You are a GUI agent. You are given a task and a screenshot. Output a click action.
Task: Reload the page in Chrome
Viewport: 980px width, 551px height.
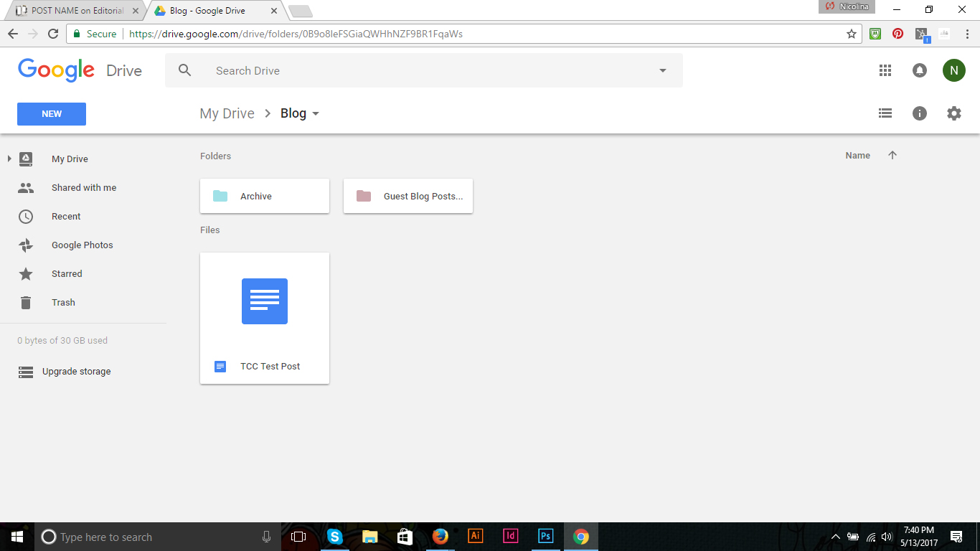point(52,34)
